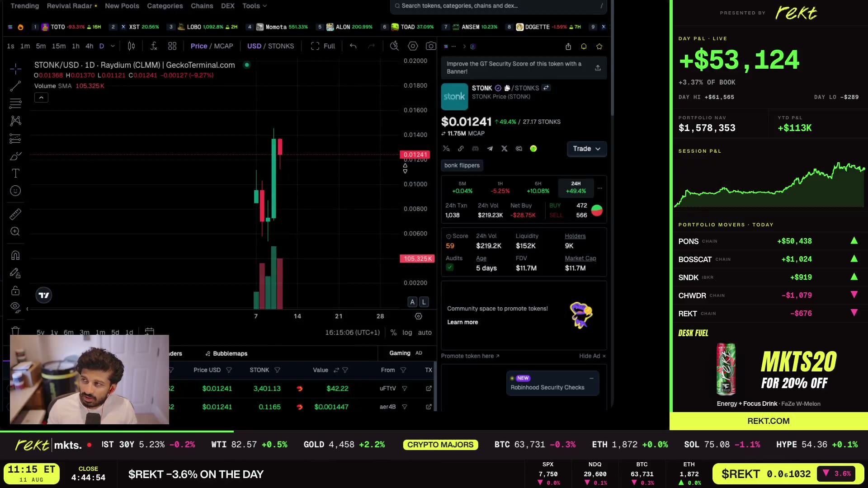Viewport: 868px width, 488px height.
Task: Select the text annotation tool
Action: coord(15,174)
